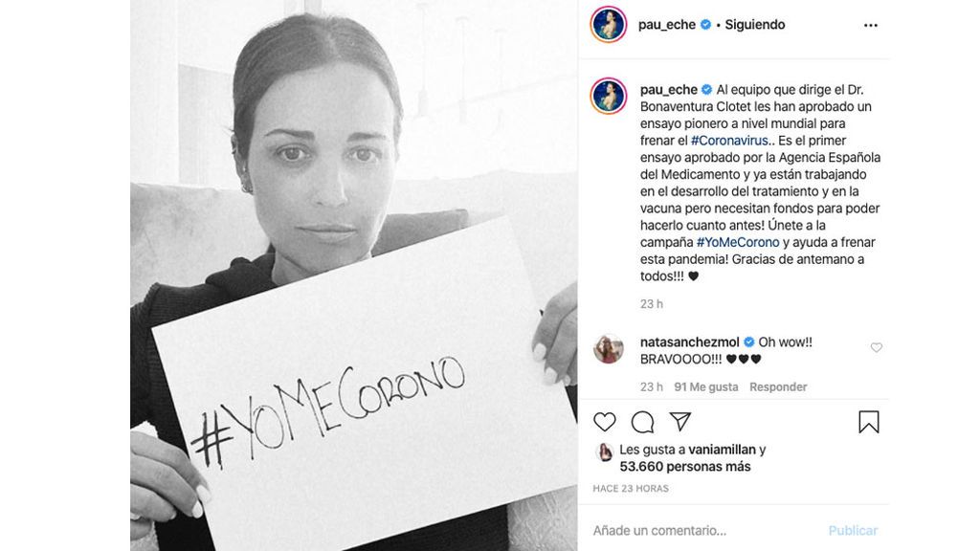Toggle the Siguiendo following status
This screenshot has width=980, height=551.
click(x=754, y=25)
